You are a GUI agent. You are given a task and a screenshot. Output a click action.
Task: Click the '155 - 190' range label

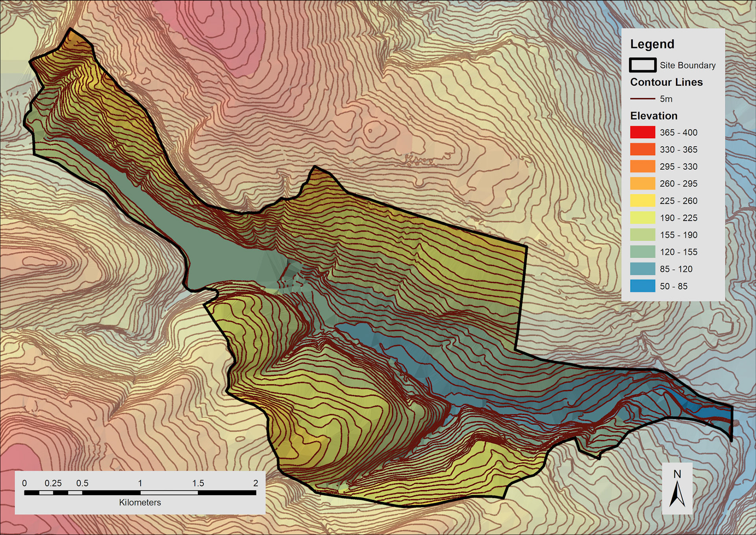(678, 235)
